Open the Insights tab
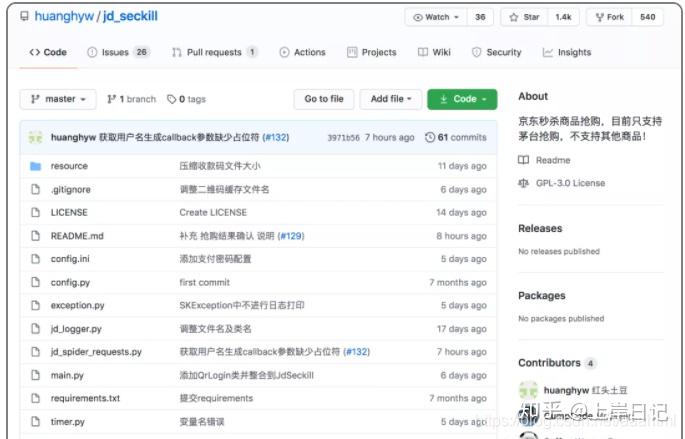 (x=567, y=52)
